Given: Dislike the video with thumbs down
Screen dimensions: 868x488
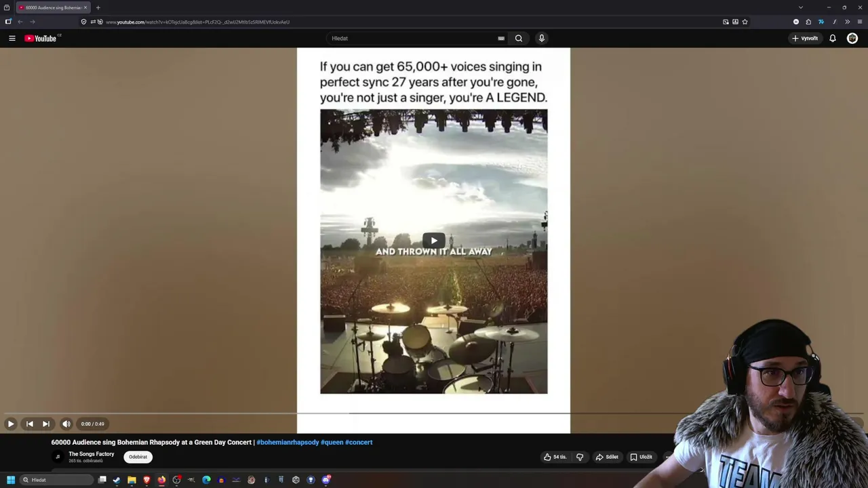Looking at the screenshot, I should point(580,457).
